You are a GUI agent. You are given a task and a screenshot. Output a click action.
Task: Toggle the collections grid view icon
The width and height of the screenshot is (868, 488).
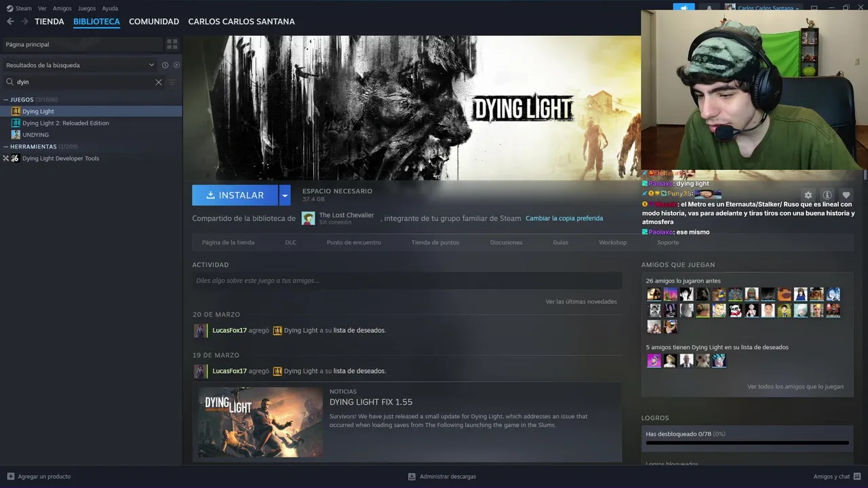click(x=172, y=44)
